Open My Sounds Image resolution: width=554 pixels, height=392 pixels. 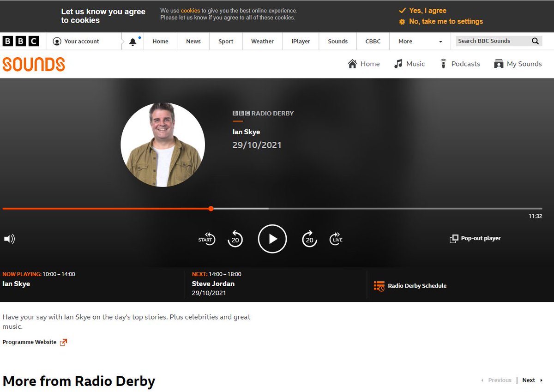518,64
